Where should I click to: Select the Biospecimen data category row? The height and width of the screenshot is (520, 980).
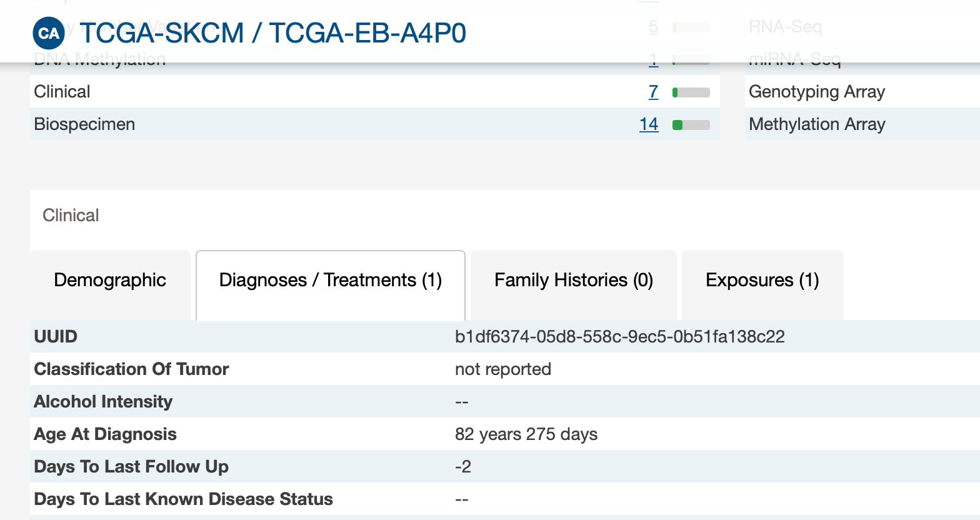coord(375,124)
